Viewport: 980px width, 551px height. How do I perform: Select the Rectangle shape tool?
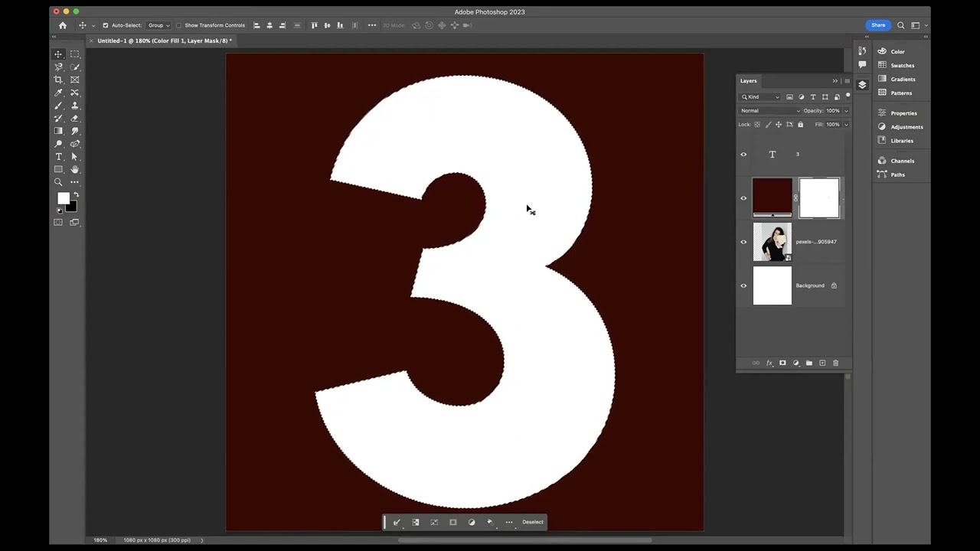tap(58, 169)
